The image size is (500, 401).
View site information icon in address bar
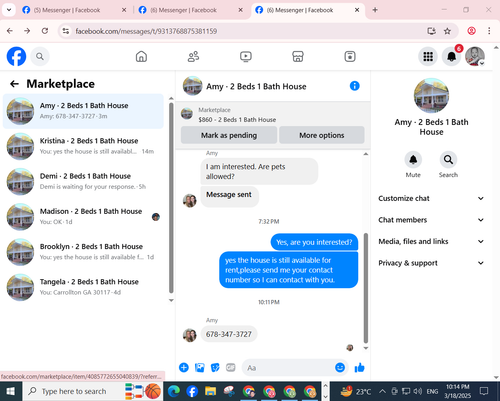click(66, 31)
